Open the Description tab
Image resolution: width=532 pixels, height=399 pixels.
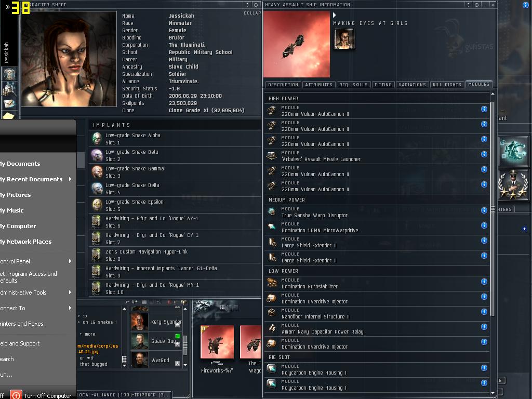[283, 85]
